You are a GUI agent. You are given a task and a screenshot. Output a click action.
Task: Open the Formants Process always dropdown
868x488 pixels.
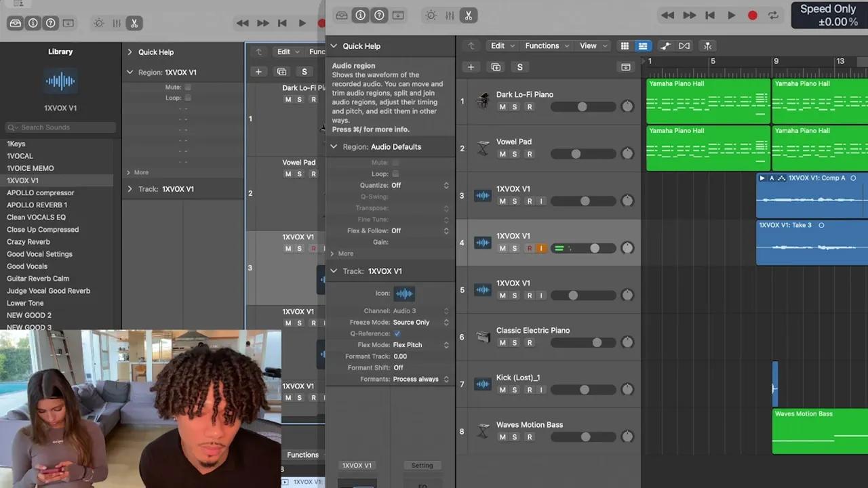pos(420,379)
